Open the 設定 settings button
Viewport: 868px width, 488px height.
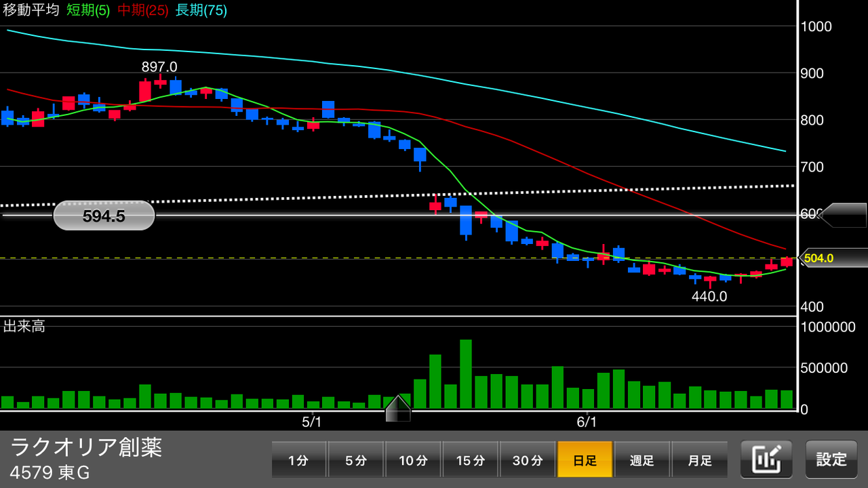(831, 460)
